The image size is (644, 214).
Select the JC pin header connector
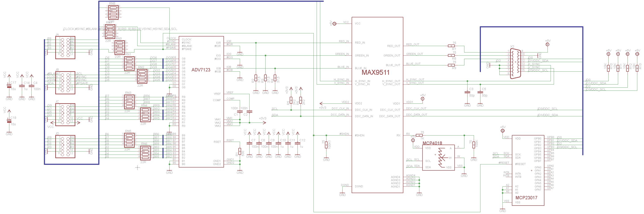coord(65,115)
